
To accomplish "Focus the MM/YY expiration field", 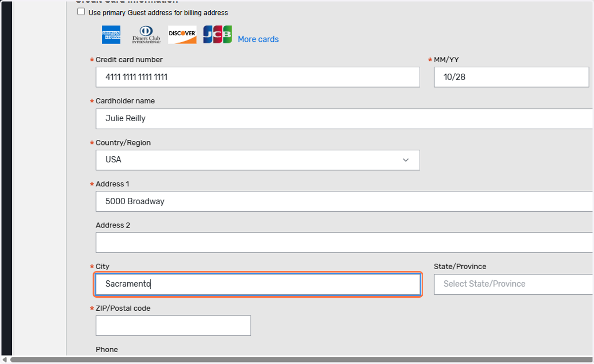I will pyautogui.click(x=511, y=77).
